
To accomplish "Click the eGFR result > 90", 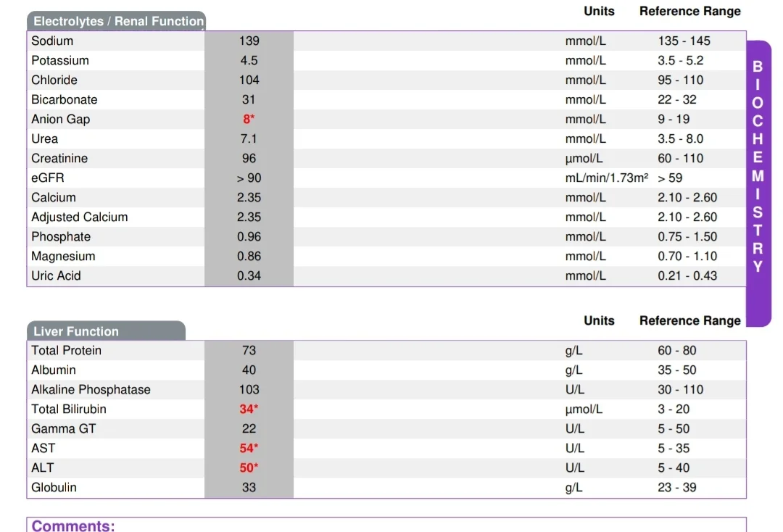I will (249, 178).
